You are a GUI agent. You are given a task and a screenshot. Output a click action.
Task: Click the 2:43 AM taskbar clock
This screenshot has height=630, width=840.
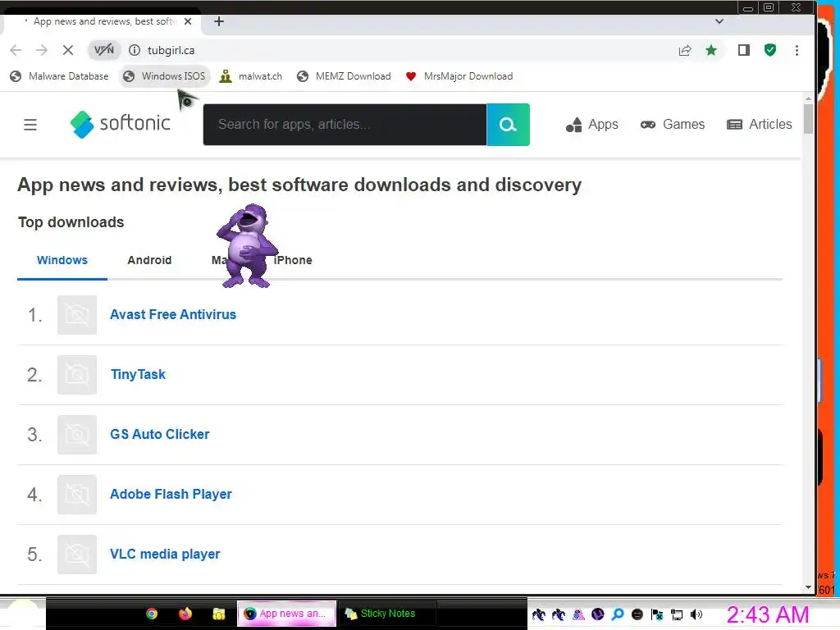[x=767, y=614]
